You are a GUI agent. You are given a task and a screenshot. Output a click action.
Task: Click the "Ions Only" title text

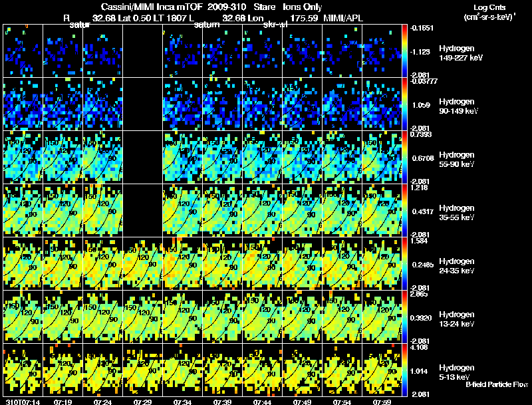303,7
